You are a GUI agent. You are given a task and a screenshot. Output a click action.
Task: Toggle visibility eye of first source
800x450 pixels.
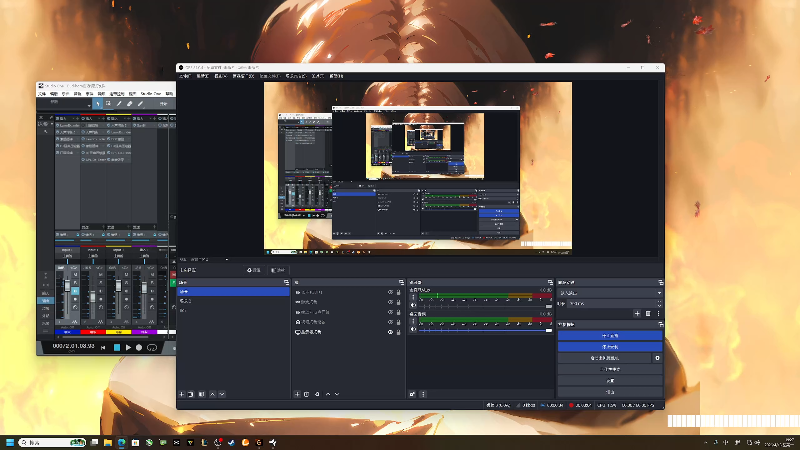(390, 292)
